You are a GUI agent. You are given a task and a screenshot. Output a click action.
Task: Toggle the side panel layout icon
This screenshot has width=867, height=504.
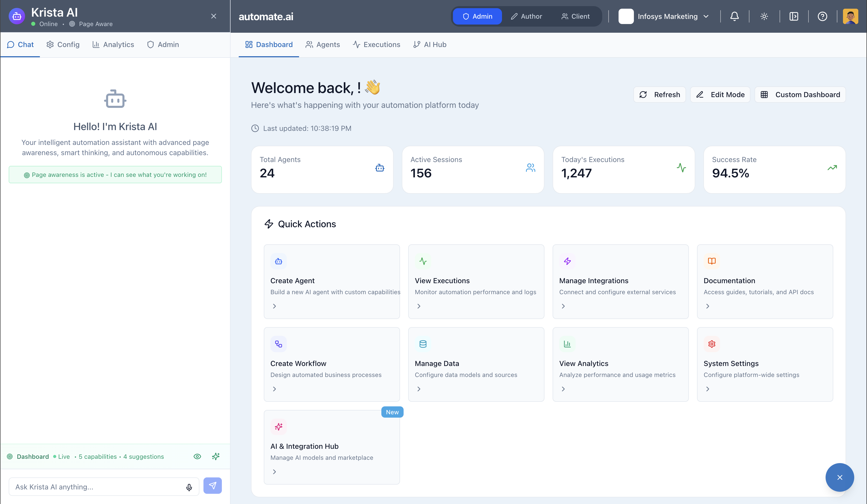coord(794,16)
